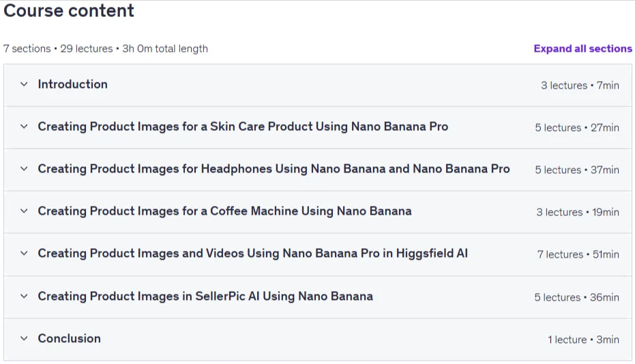Image resolution: width=635 pixels, height=364 pixels.
Task: Click the '5 lectures • 36min' label
Action: [577, 297]
